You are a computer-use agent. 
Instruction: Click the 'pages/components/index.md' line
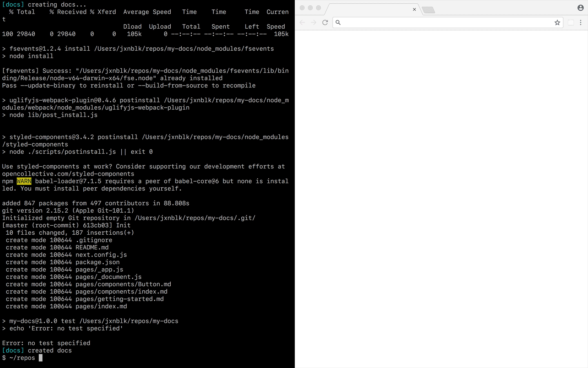tap(87, 292)
